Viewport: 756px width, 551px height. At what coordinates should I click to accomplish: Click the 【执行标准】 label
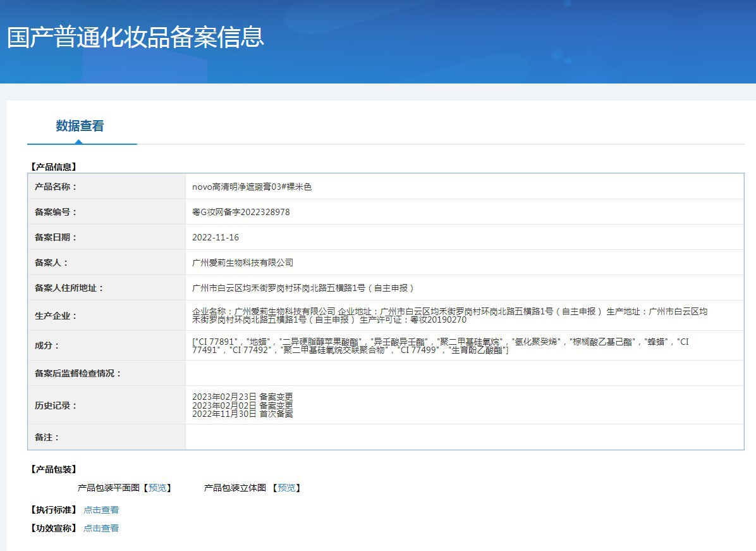[x=54, y=510]
